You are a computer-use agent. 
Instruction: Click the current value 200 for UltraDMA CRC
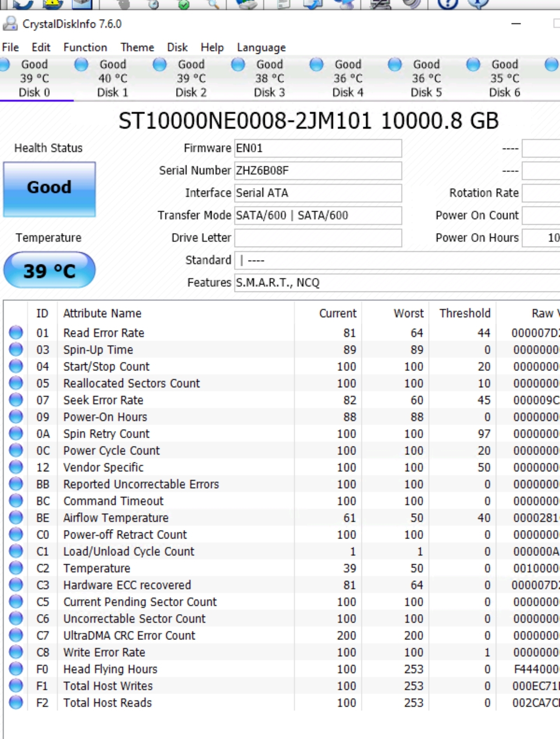pyautogui.click(x=346, y=635)
